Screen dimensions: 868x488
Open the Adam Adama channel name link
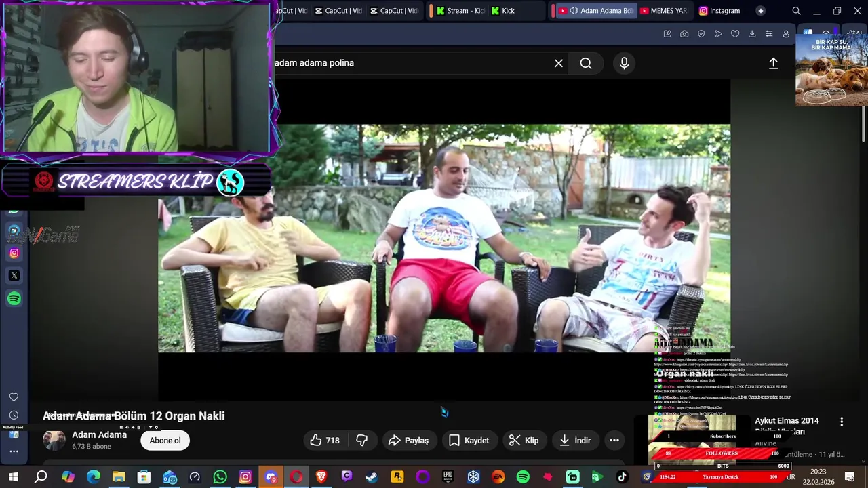click(99, 435)
